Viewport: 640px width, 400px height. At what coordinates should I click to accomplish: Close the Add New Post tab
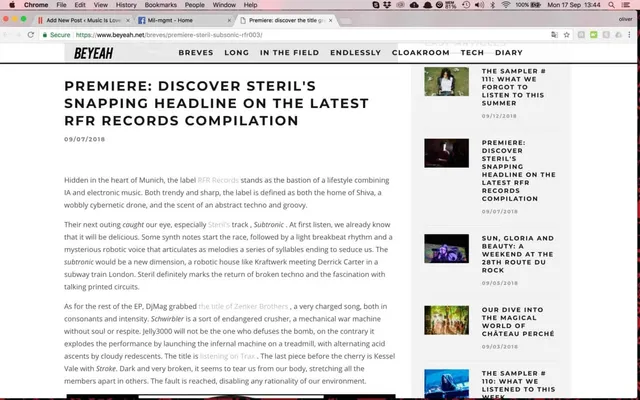point(128,20)
